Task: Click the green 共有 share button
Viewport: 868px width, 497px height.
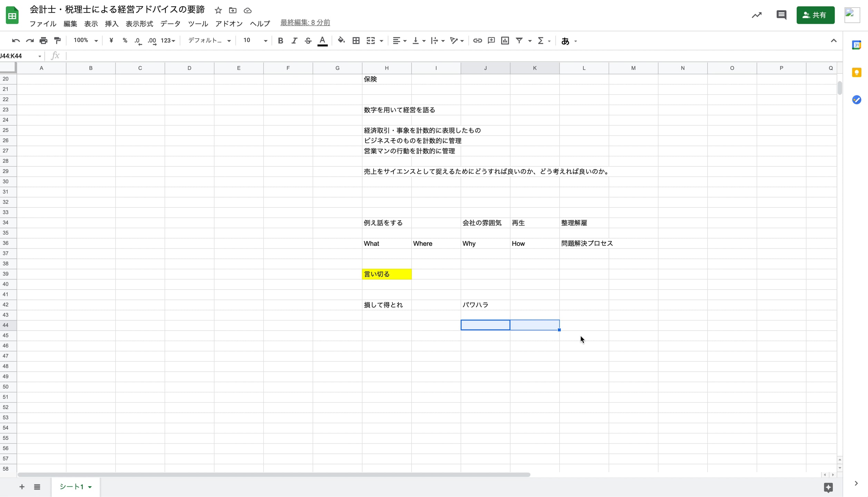Action: (x=815, y=15)
